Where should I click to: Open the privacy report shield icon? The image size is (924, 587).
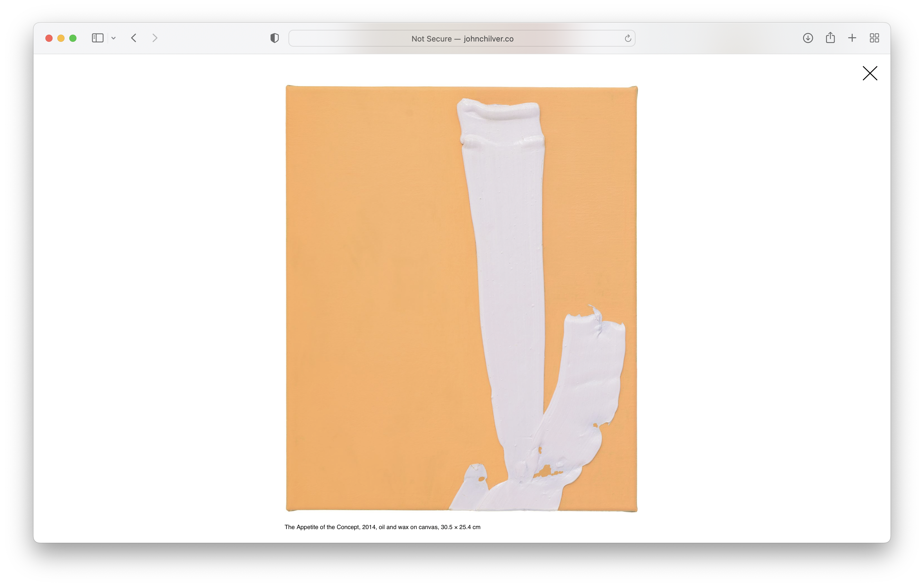pos(274,38)
